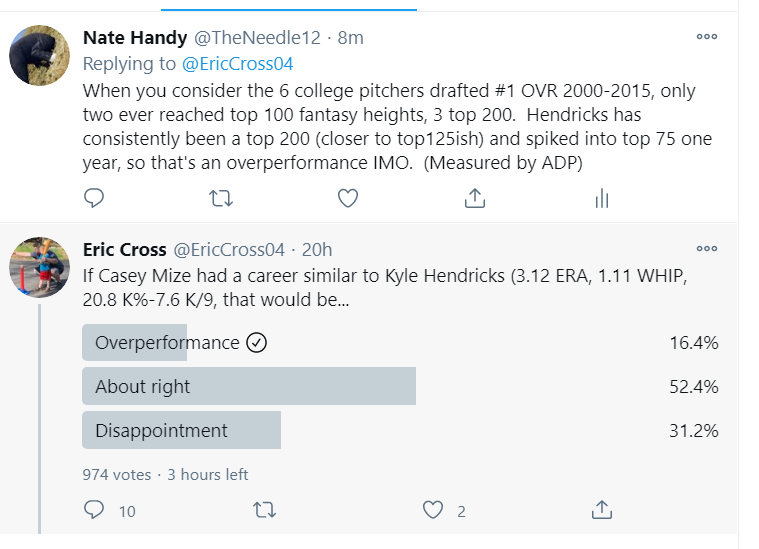Open Eric Cross's profile name

coord(124,250)
